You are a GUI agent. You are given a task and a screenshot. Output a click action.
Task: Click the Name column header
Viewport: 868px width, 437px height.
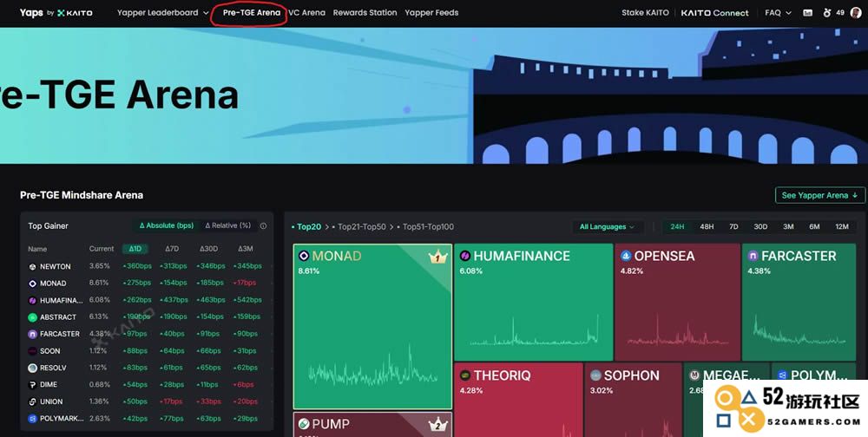coord(37,249)
